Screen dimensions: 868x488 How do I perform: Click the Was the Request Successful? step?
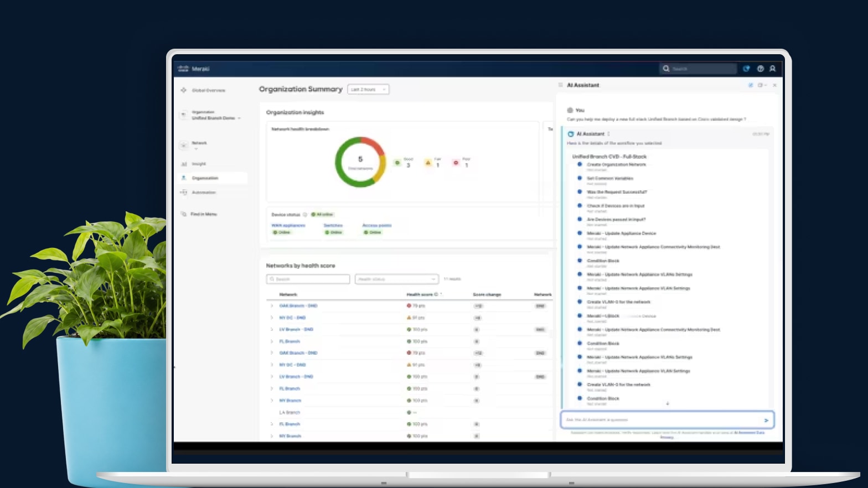(617, 192)
